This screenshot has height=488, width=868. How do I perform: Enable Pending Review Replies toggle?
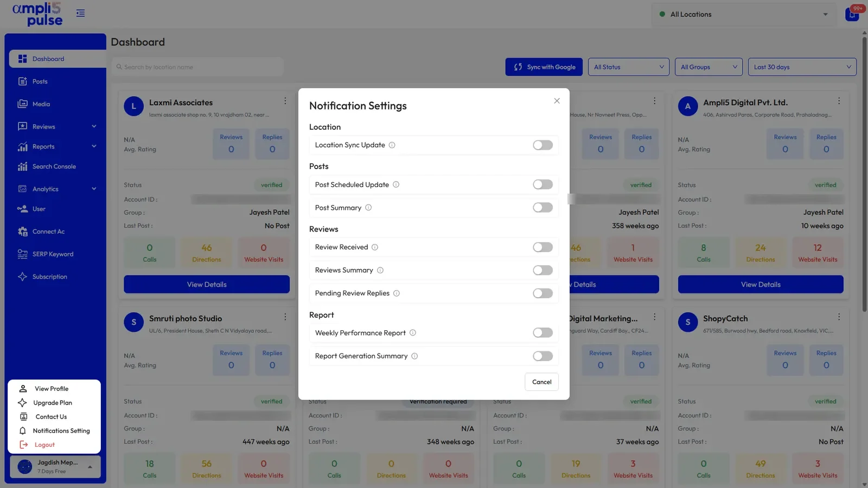pyautogui.click(x=542, y=293)
